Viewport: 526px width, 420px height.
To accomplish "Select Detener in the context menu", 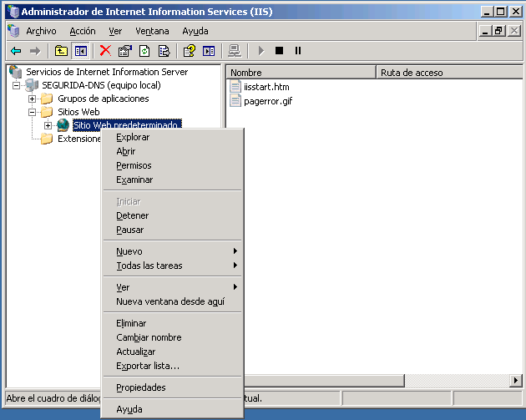I will click(133, 215).
